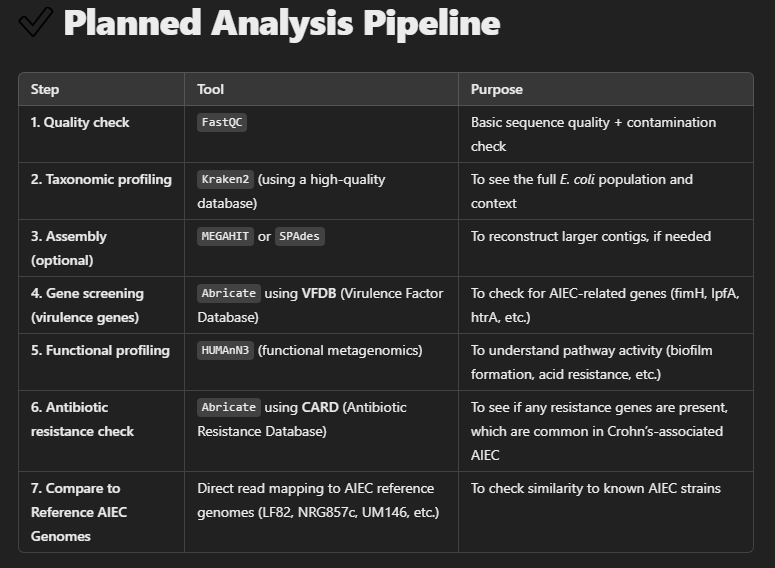The height and width of the screenshot is (568, 775).
Task: Click the '1. Quality check' step cell
Action: tap(80, 123)
